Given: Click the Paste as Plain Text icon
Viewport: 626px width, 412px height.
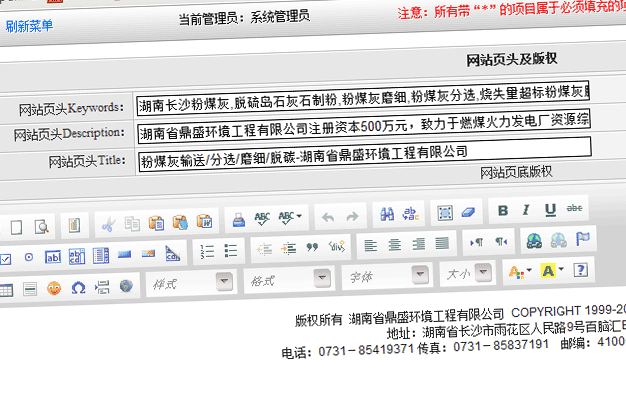Looking at the screenshot, I should pos(180,222).
